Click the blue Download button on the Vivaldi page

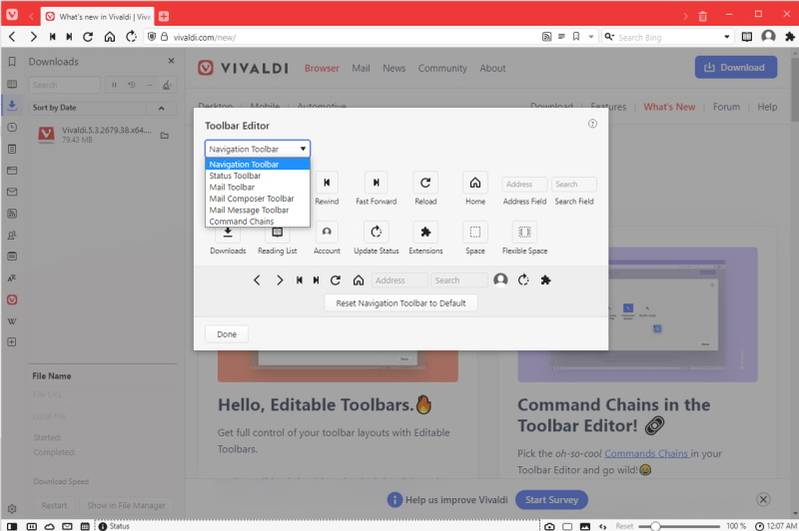[x=736, y=67]
